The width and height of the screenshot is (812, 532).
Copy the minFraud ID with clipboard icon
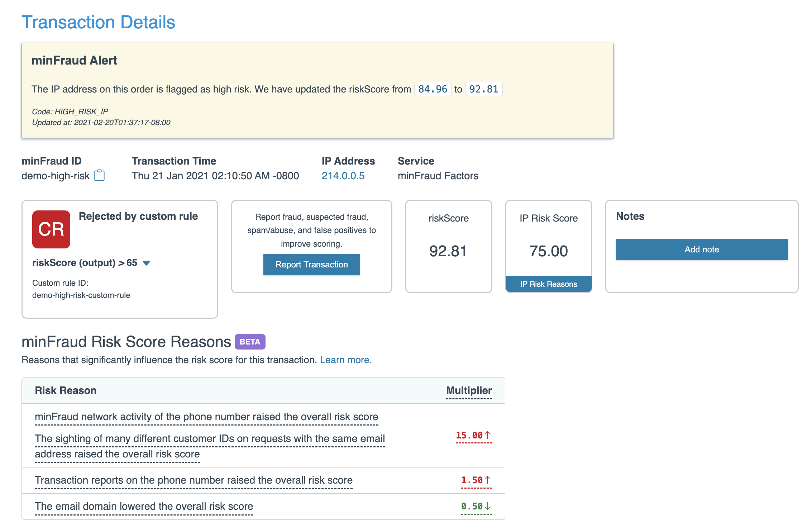coord(99,176)
